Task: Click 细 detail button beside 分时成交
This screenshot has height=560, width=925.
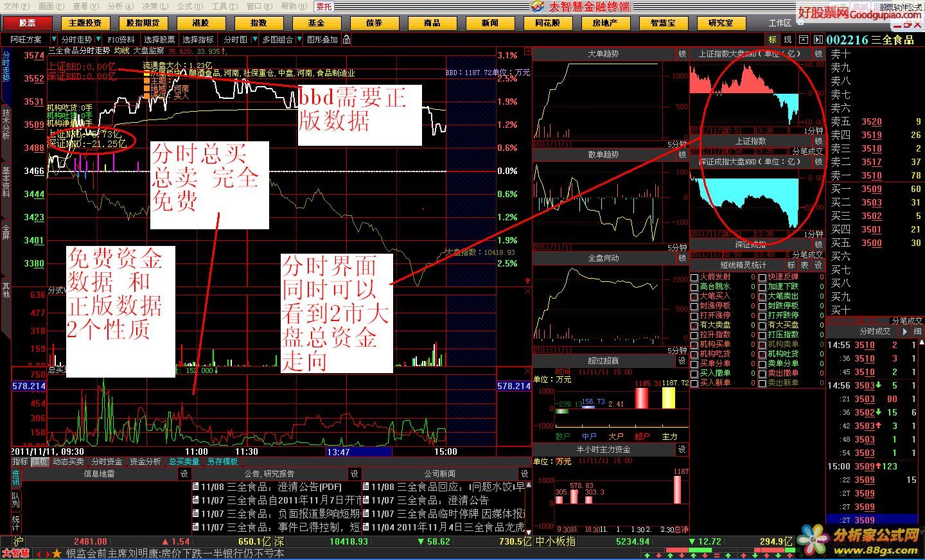Action: [x=918, y=332]
